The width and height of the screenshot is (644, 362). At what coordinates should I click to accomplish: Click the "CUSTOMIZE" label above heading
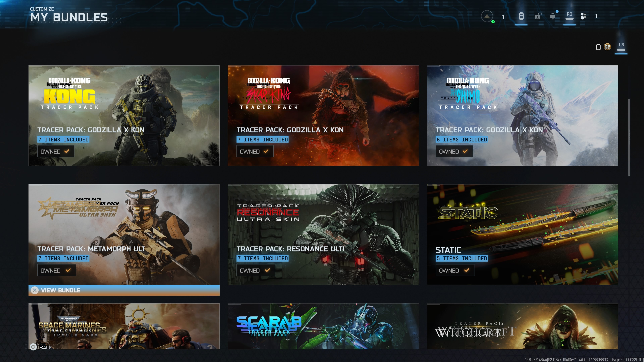click(42, 9)
